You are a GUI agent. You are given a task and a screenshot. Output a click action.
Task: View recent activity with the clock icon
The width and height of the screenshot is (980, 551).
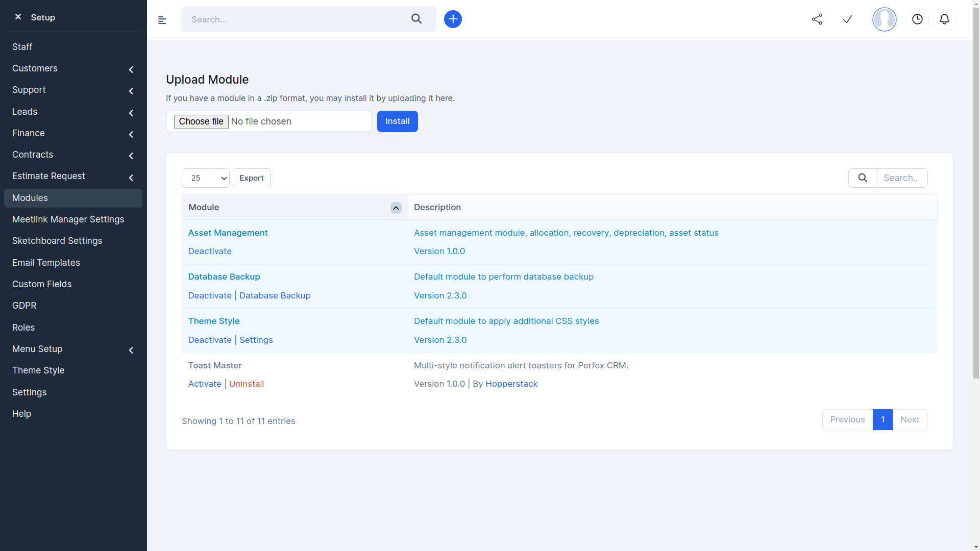click(x=917, y=19)
